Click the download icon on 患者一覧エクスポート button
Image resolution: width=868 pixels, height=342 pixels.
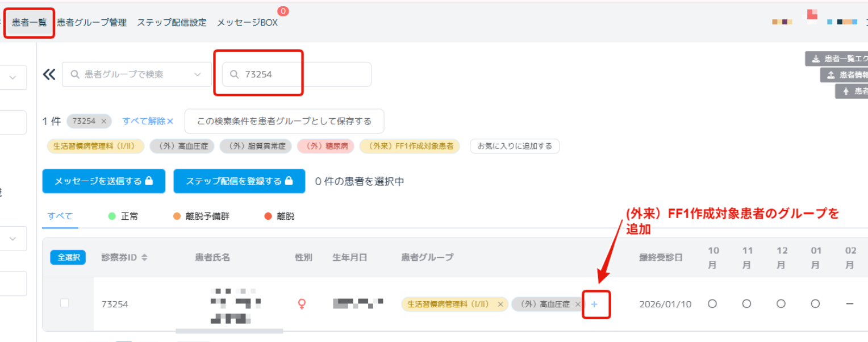click(x=816, y=59)
